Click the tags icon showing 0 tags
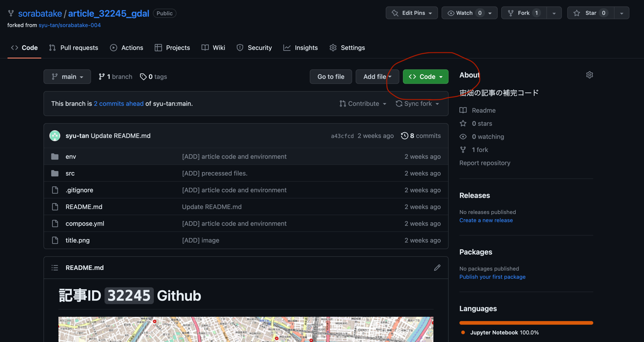The height and width of the screenshot is (342, 644). pyautogui.click(x=143, y=77)
